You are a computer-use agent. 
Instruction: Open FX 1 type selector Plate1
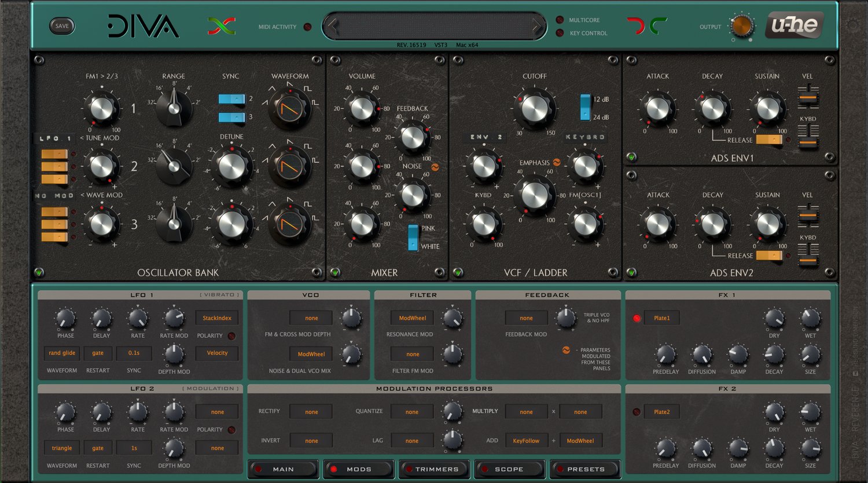coord(662,318)
